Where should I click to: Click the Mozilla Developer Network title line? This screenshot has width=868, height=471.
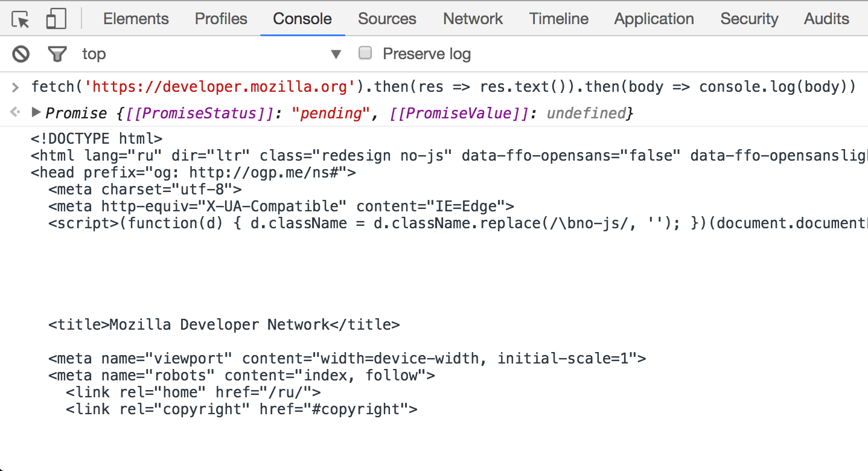[224, 325]
